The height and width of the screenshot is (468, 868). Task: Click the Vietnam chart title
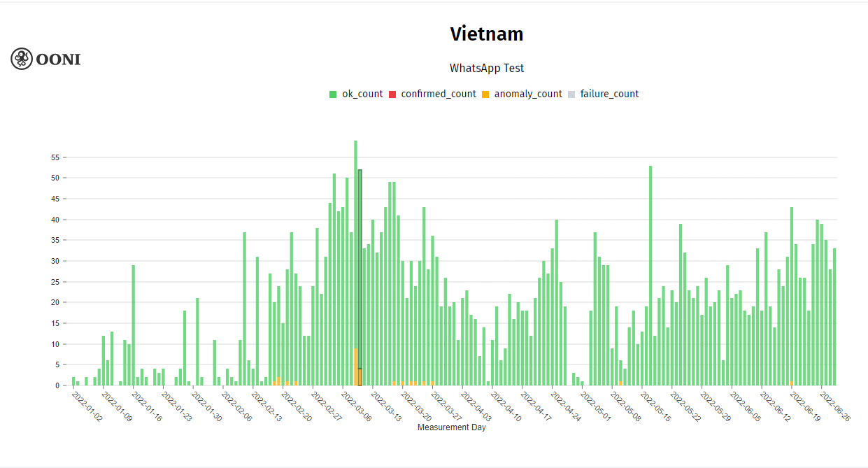pos(486,34)
